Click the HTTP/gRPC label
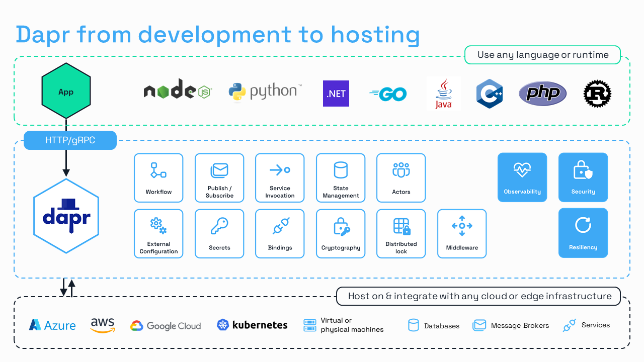Screen dimensions: 644x362 coord(70,140)
